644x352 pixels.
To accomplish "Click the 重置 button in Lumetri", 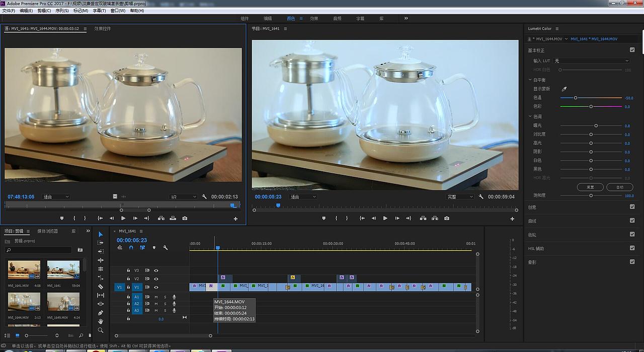I will coord(590,187).
